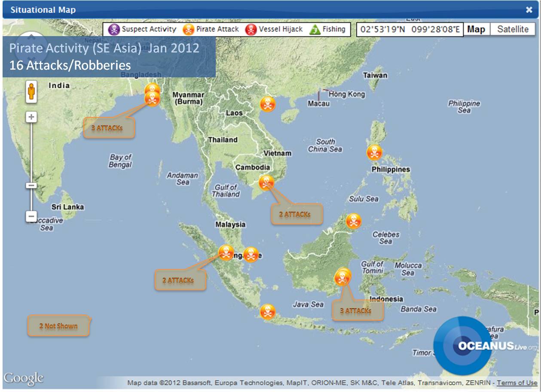Click the orange Pirate Attack legend icon
541x392 pixels.
click(x=189, y=30)
